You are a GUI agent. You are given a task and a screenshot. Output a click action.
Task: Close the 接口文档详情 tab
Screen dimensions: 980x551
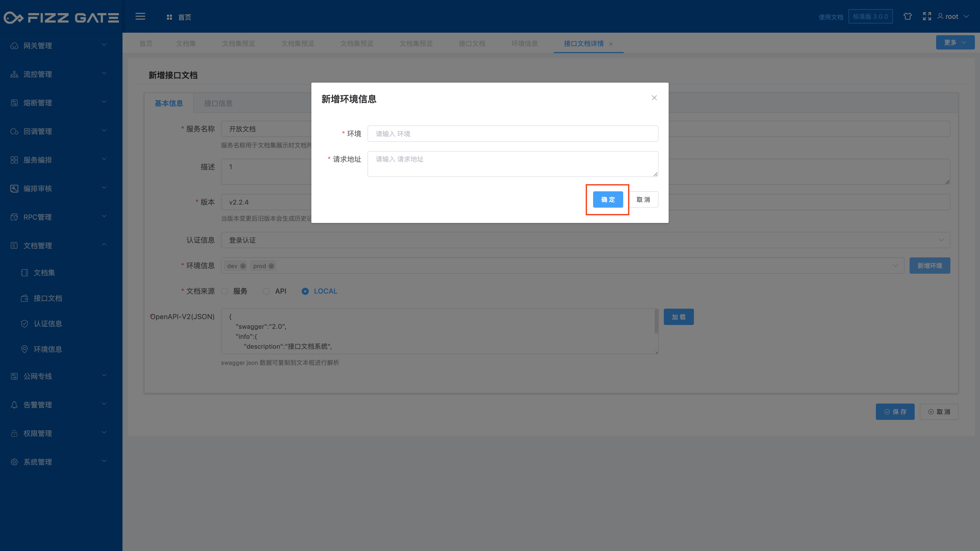pos(611,44)
